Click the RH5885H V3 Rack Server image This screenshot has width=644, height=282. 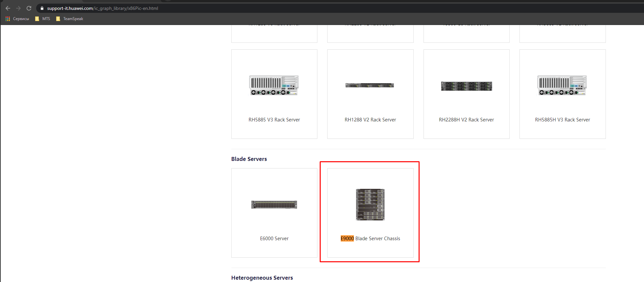coord(562,86)
